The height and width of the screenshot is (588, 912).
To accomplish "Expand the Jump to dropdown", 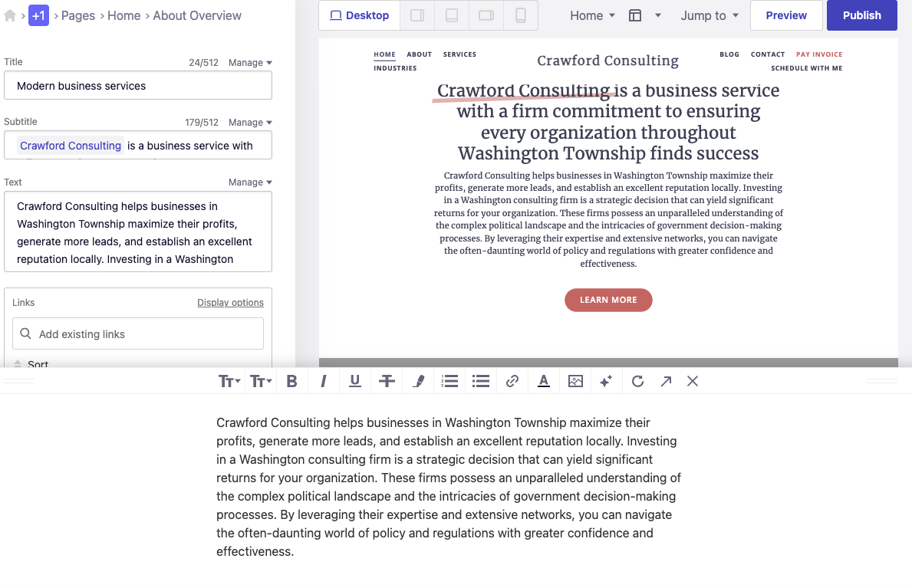I will coord(709,15).
